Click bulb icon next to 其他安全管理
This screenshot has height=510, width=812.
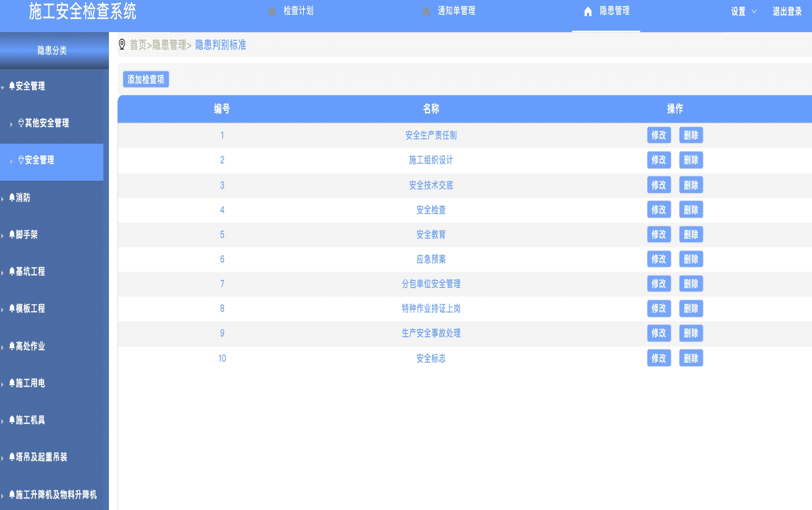click(x=21, y=123)
